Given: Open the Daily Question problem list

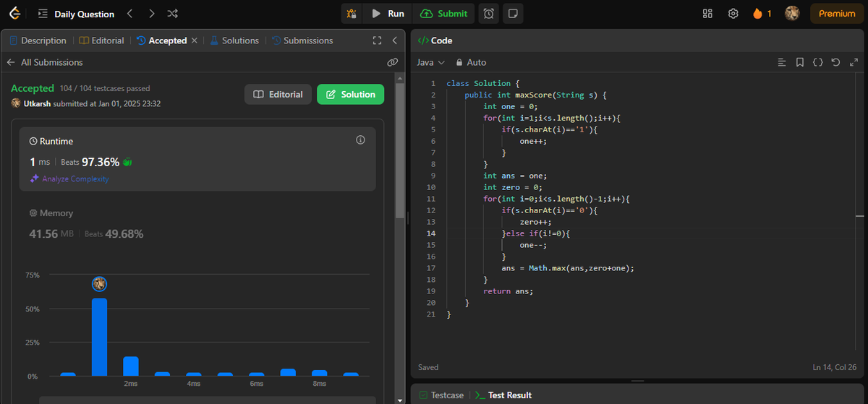Looking at the screenshot, I should click(x=76, y=14).
